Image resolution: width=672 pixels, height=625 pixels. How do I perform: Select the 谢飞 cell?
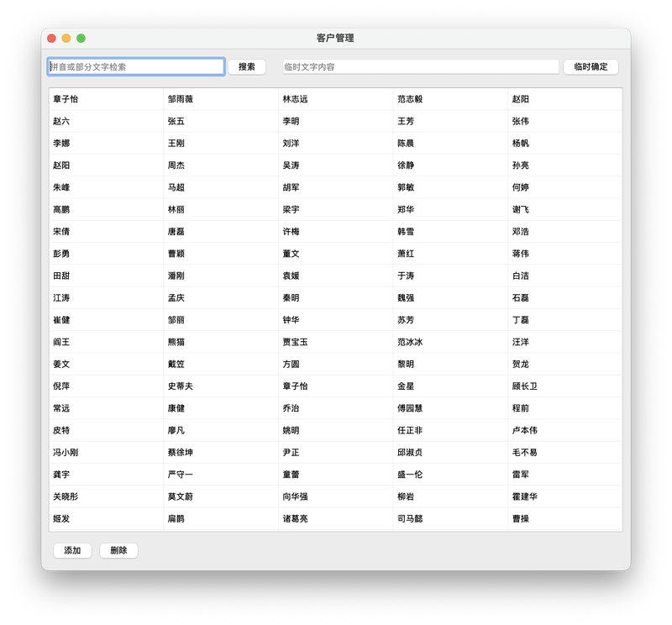(x=565, y=210)
